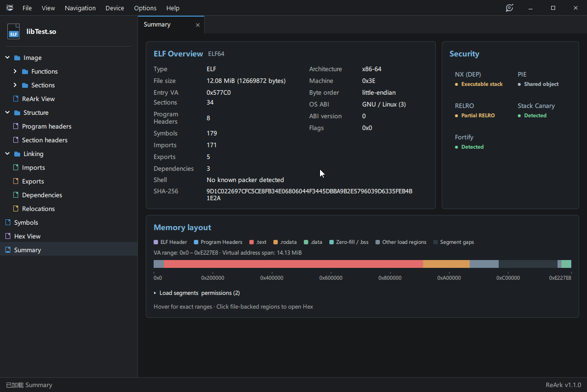Click the Exports page icon
The image size is (587, 392).
point(16,181)
